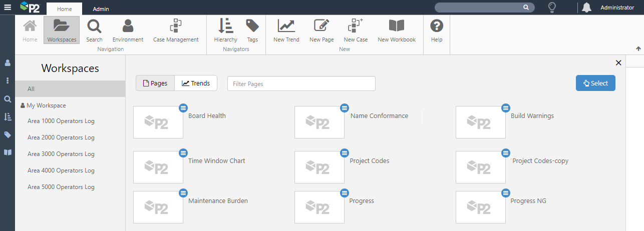The height and width of the screenshot is (231, 644).
Task: Open the Tags navigator
Action: [252, 30]
